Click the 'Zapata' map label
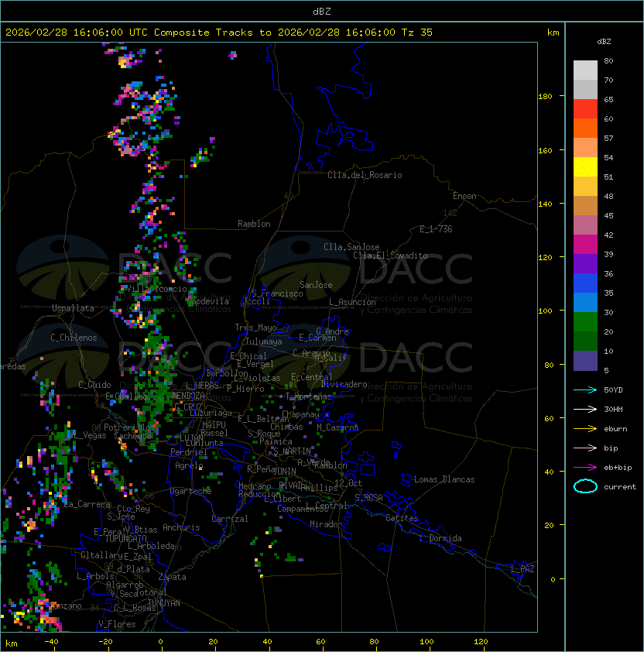This screenshot has width=644, height=652. point(172,577)
